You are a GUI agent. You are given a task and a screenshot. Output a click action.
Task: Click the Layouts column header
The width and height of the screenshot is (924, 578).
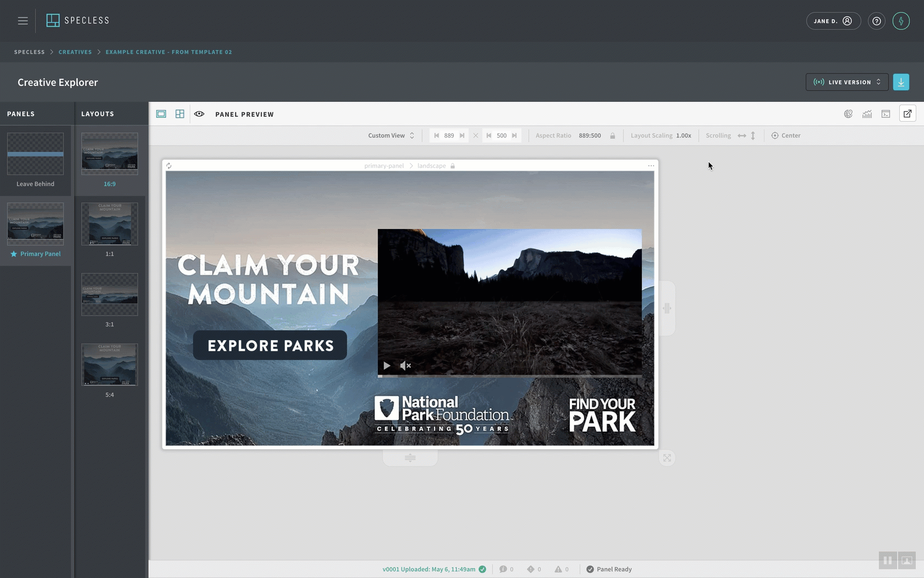pyautogui.click(x=98, y=114)
